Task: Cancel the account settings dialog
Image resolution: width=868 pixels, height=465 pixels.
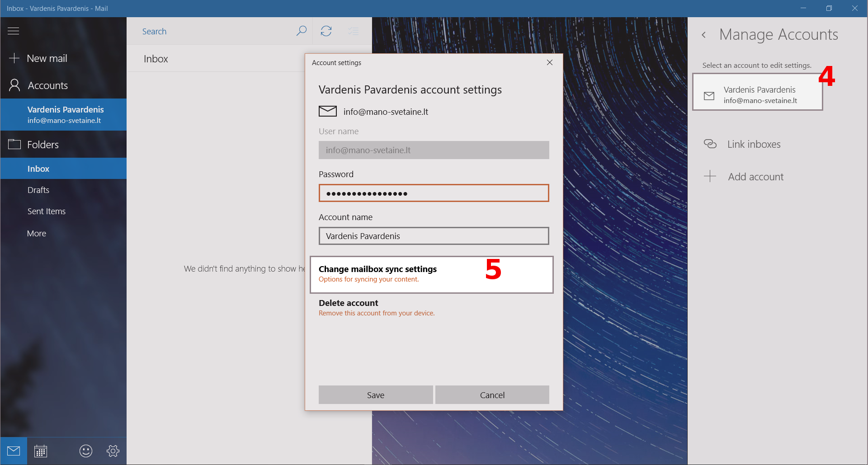Action: [492, 395]
